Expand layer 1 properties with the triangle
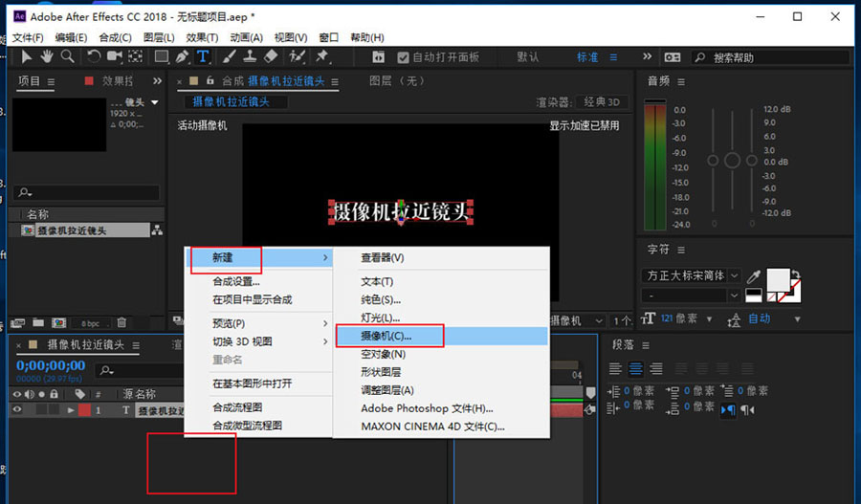 (x=70, y=410)
